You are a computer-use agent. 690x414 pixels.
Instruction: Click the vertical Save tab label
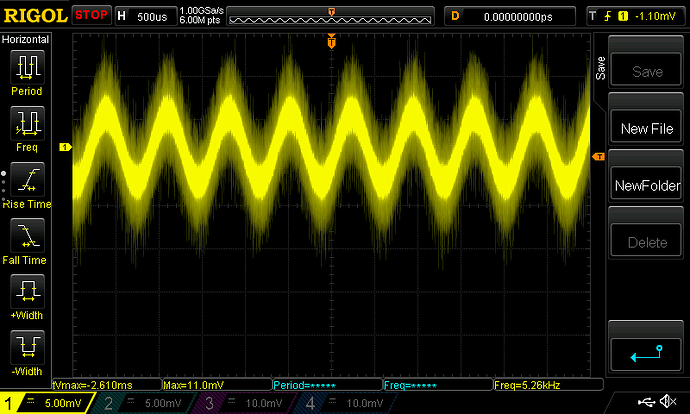600,68
